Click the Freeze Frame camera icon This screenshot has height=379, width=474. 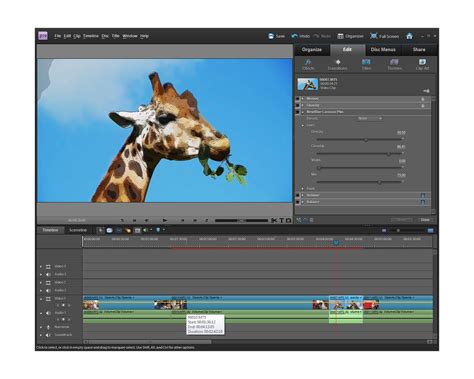pyautogui.click(x=289, y=220)
